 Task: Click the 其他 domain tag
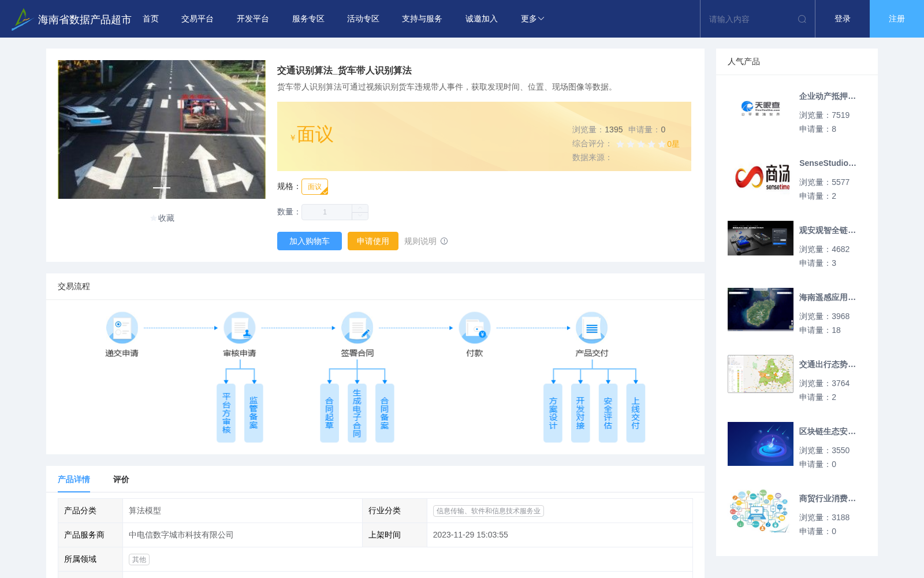(139, 560)
